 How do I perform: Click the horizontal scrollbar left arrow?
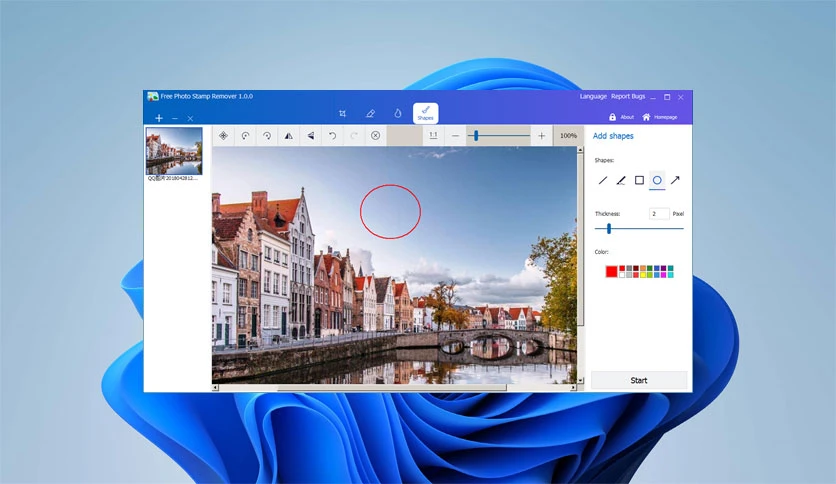[x=215, y=388]
